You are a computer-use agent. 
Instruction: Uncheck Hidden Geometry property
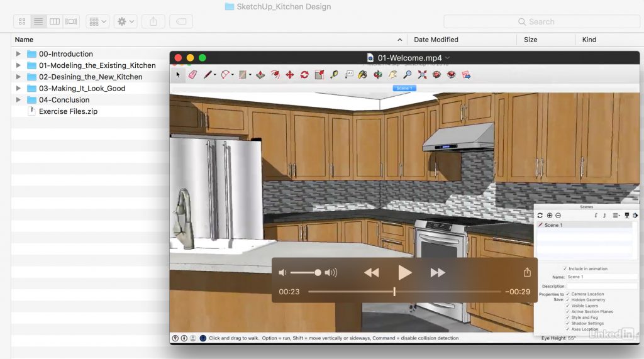568,299
